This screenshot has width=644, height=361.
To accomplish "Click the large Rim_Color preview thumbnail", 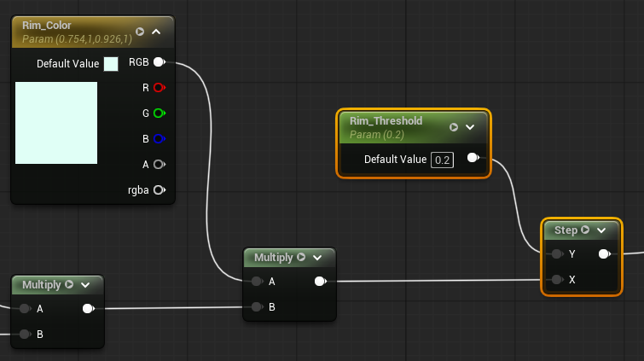I will [56, 123].
